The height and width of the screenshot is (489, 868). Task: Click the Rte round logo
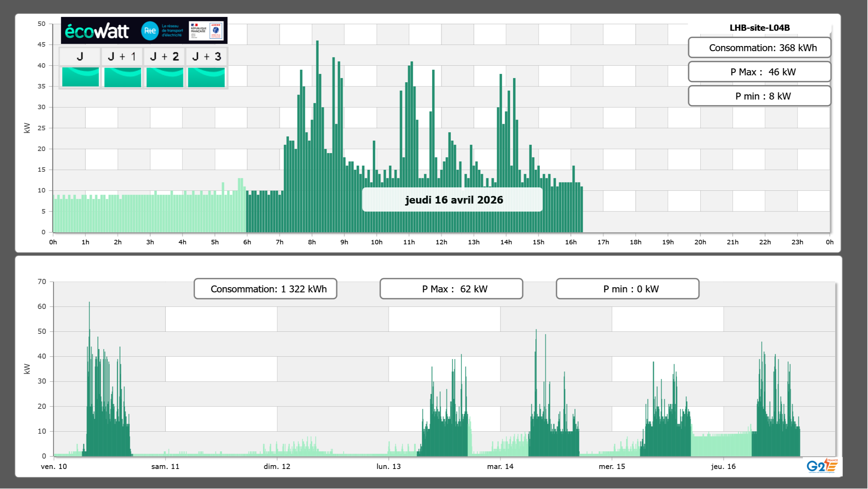coord(150,31)
